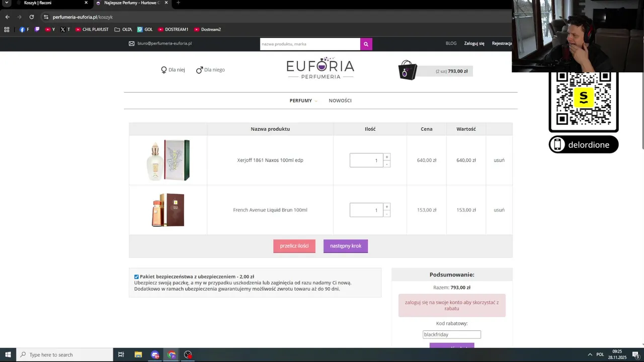Open the BLOG link
The image size is (644, 362).
click(x=451, y=43)
